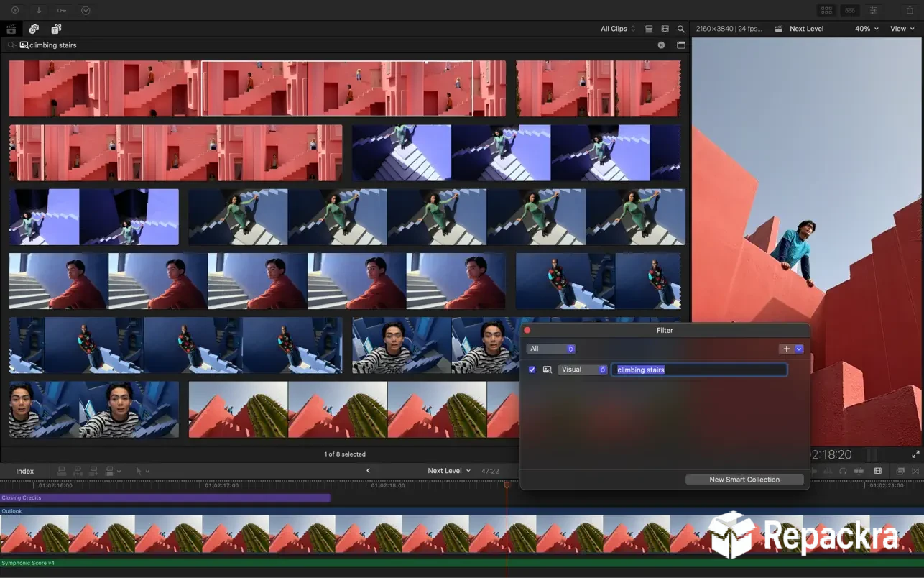Clear the climbing stairs search field

click(662, 45)
